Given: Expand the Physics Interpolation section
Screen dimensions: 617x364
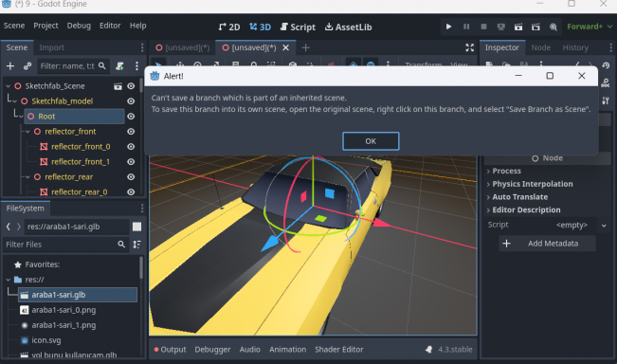Looking at the screenshot, I should (x=532, y=184).
